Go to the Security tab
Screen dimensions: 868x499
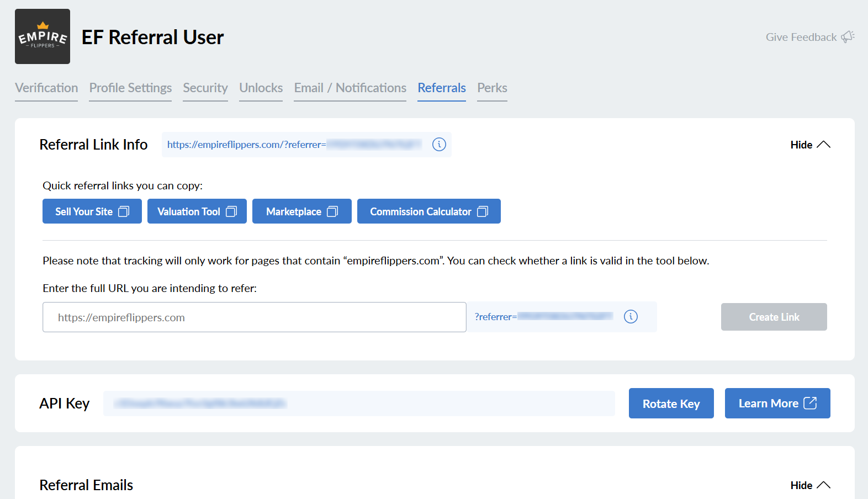coord(205,88)
